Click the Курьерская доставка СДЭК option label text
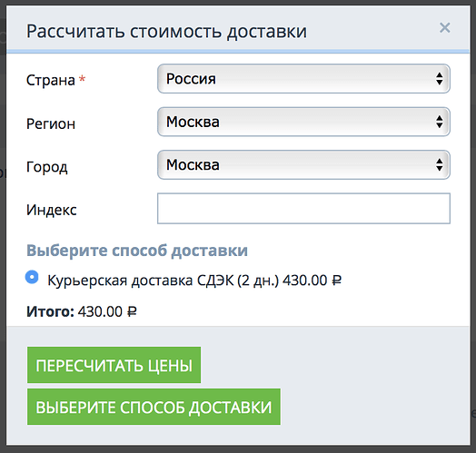Viewport: 476px width, 453px height. pyautogui.click(x=194, y=281)
